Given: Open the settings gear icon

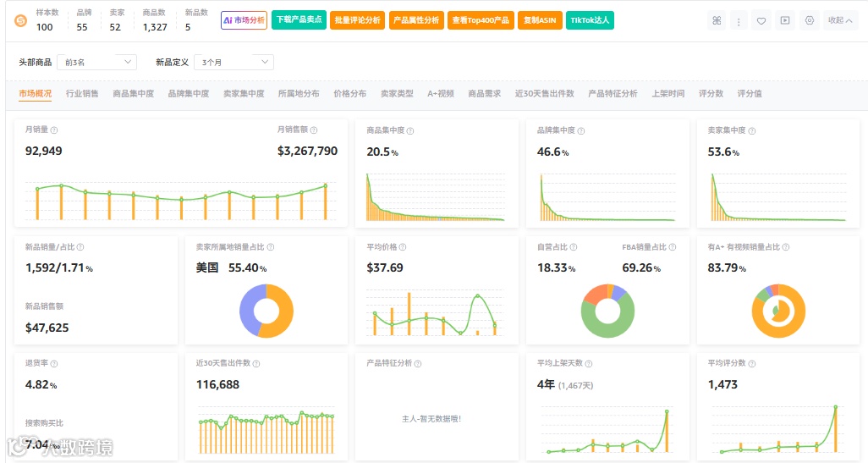Looking at the screenshot, I should click(x=810, y=20).
